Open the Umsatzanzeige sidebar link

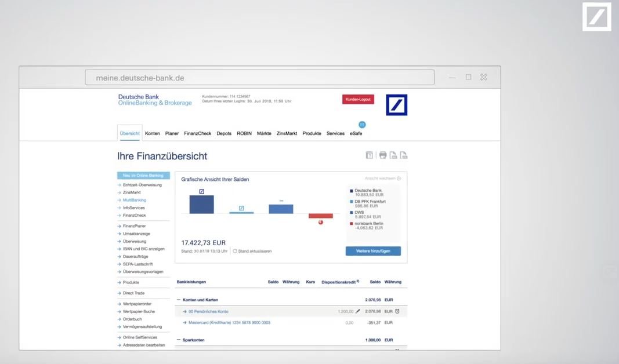click(136, 234)
